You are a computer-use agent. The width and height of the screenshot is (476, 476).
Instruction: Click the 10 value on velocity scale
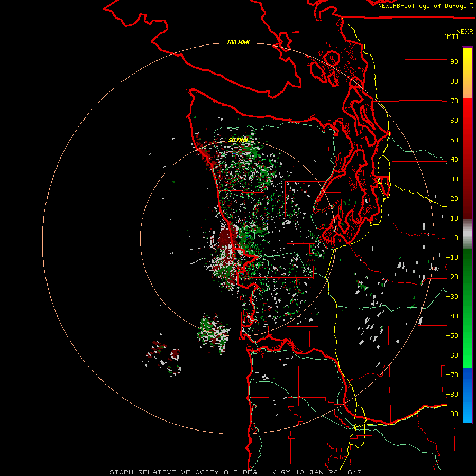click(x=454, y=218)
